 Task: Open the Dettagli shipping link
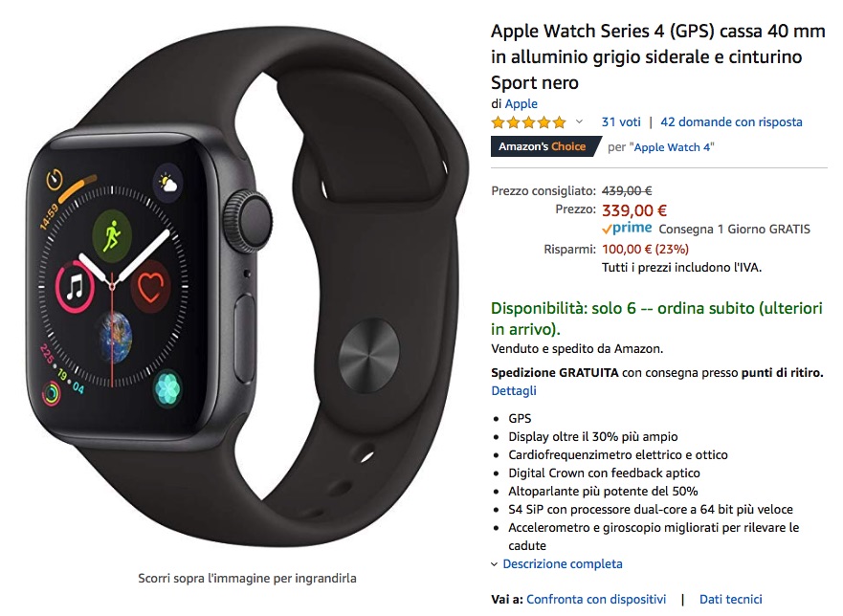pos(514,391)
